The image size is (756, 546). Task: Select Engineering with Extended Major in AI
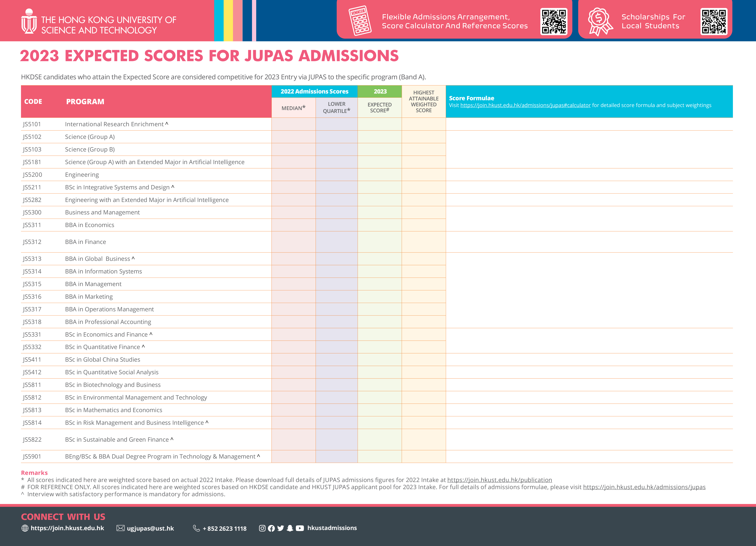coord(377,200)
